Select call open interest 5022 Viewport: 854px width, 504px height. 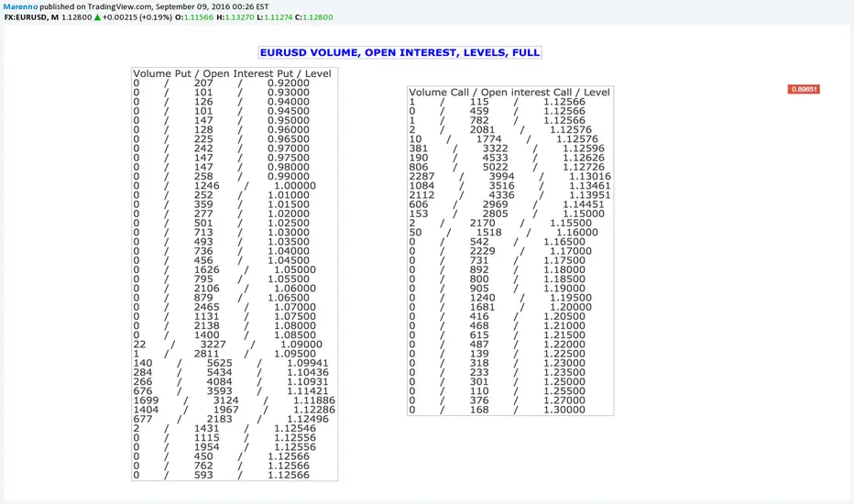click(x=495, y=167)
